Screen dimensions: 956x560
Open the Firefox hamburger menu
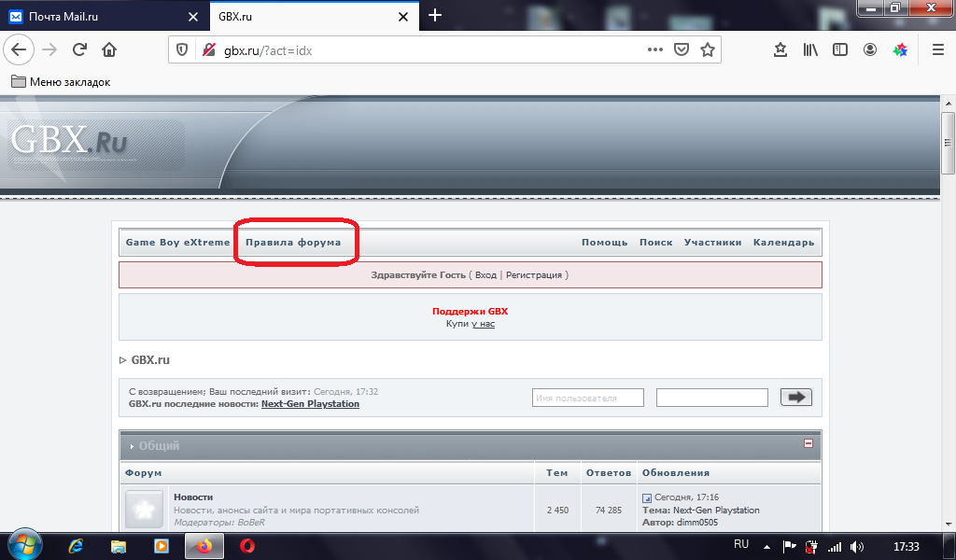pyautogui.click(x=938, y=50)
